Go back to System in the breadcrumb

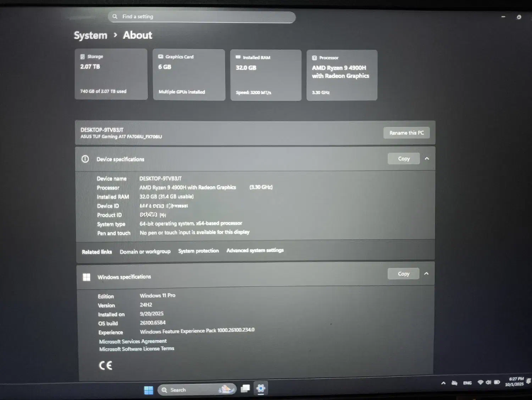[x=90, y=35]
